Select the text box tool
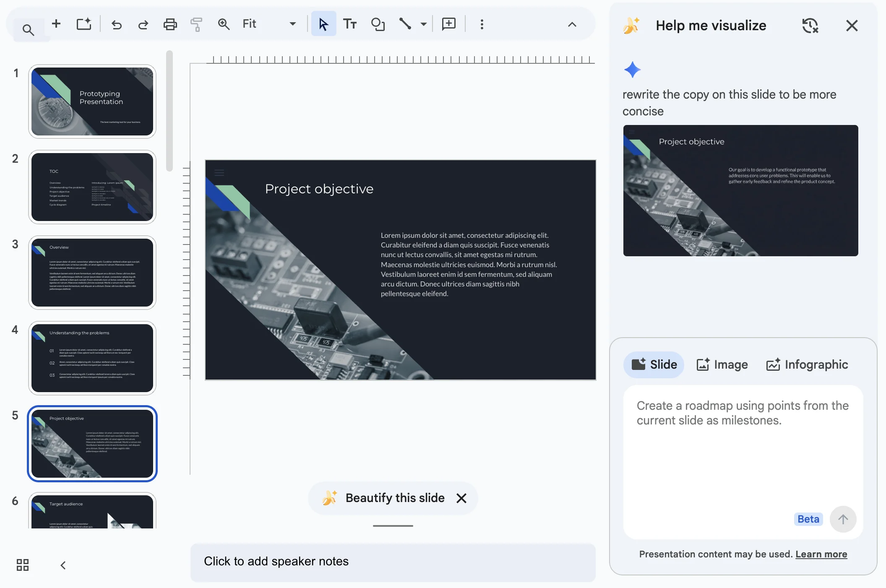This screenshot has height=588, width=886. 349,24
